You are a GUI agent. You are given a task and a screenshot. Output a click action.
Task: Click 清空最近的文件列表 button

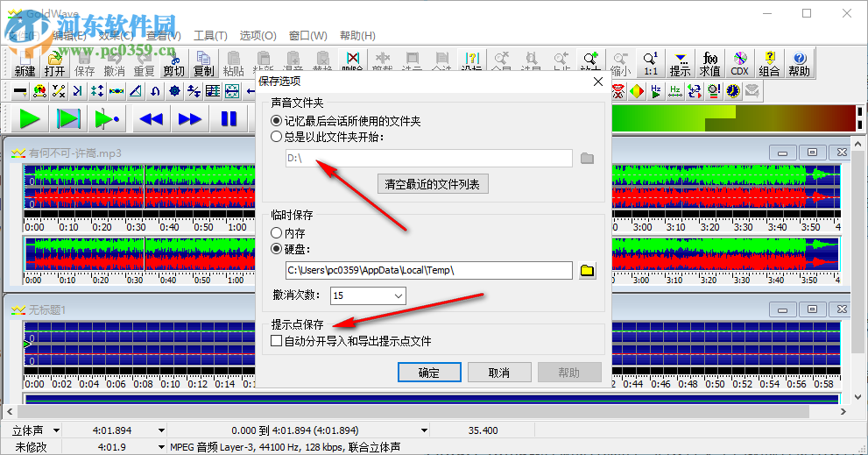[x=433, y=184]
